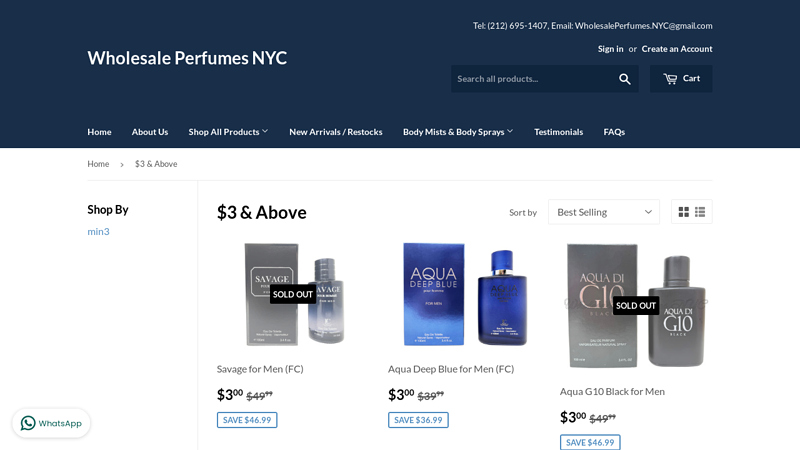The height and width of the screenshot is (450, 800).
Task: Click the Wholesale Perfumes NYC logo
Action: pyautogui.click(x=187, y=58)
